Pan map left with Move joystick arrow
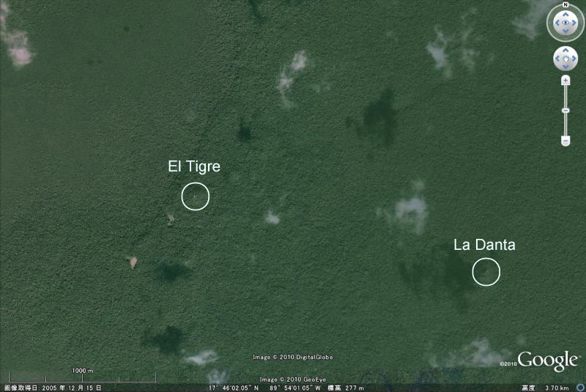 (557, 57)
